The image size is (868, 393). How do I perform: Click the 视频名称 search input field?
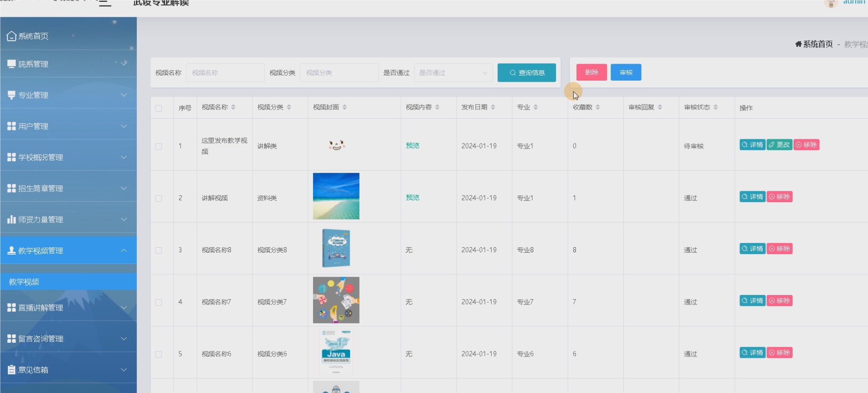[x=225, y=73]
